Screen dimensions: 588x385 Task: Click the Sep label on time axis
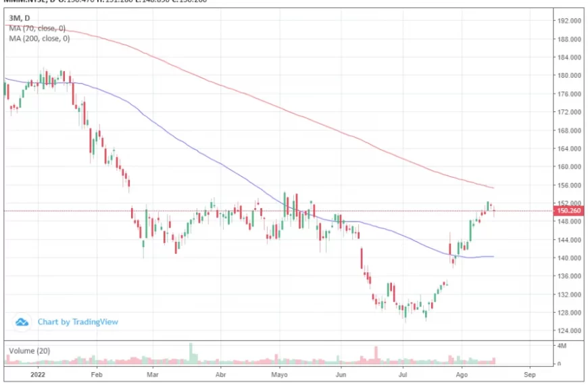tap(530, 374)
